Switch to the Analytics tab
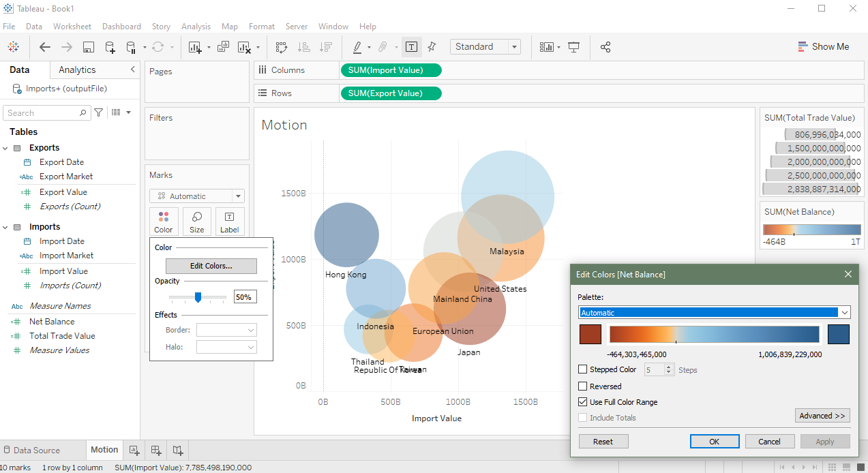 pos(77,70)
